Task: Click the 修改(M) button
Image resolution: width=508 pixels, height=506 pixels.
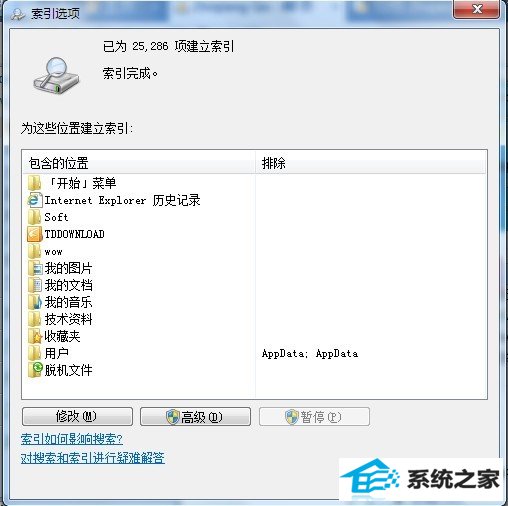Action: pyautogui.click(x=77, y=416)
